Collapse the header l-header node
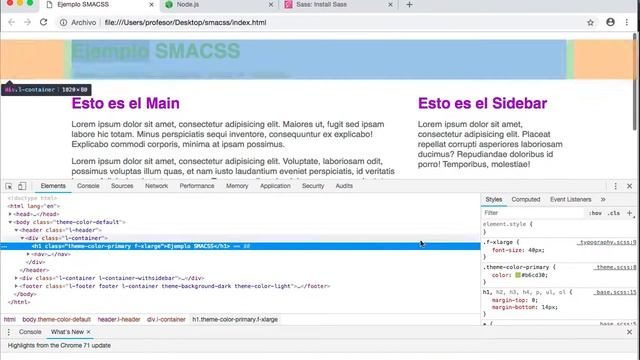 pos(16,230)
